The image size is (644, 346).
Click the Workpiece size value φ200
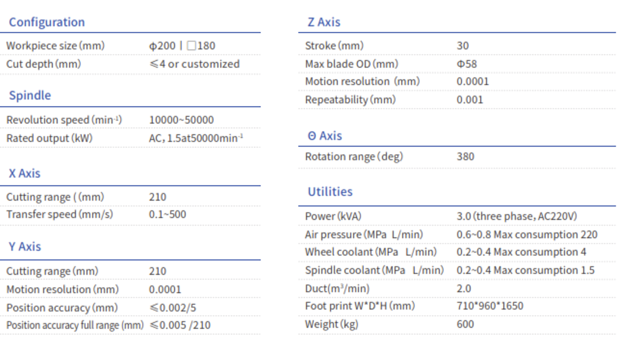162,46
